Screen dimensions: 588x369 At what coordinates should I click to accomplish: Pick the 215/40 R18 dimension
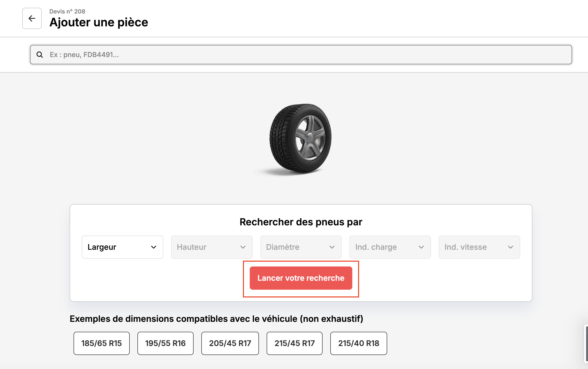pos(358,343)
